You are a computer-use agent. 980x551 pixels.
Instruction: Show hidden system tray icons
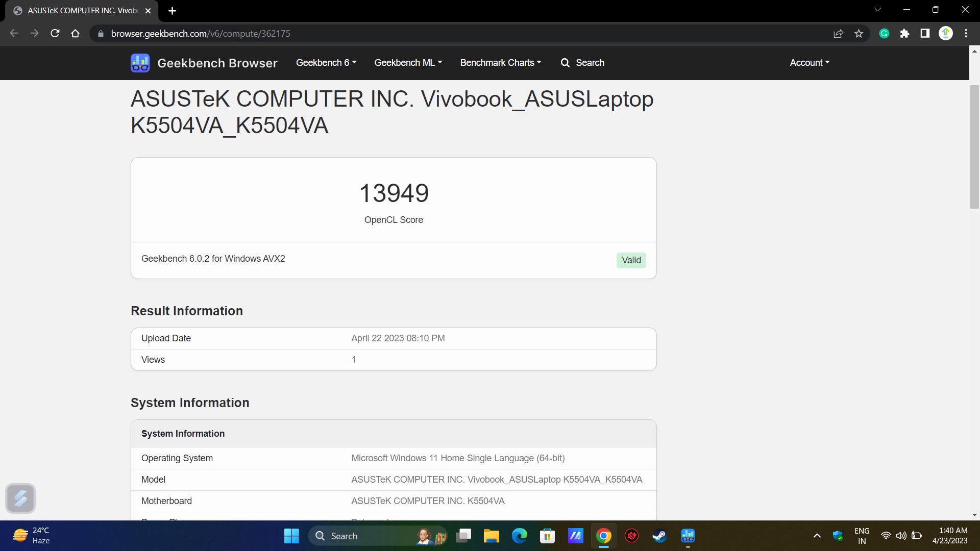(x=817, y=536)
